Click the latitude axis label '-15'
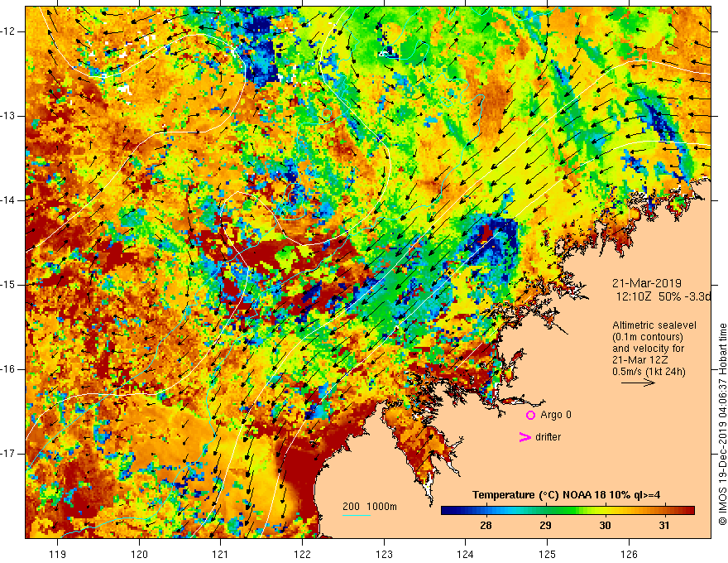The width and height of the screenshot is (728, 563). pyautogui.click(x=8, y=285)
